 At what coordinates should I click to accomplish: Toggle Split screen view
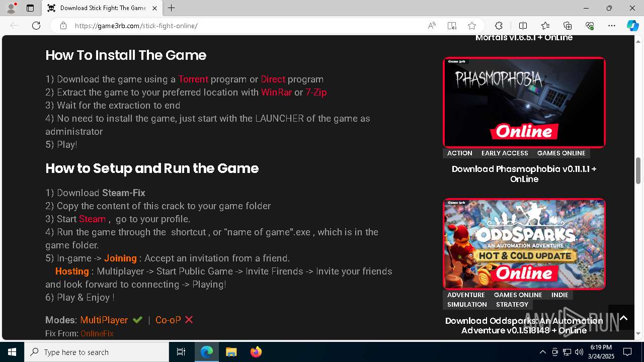click(x=523, y=26)
